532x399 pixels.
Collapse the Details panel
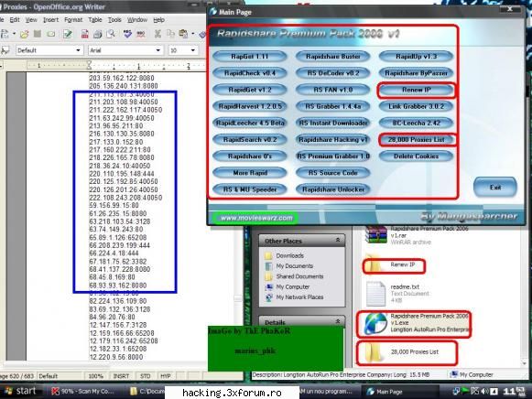click(338, 321)
